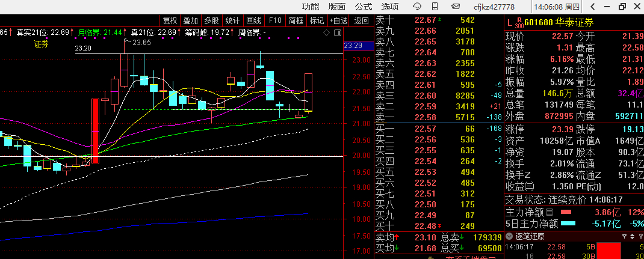
Task: Click the 外盘 value 872995
Action: [559, 117]
